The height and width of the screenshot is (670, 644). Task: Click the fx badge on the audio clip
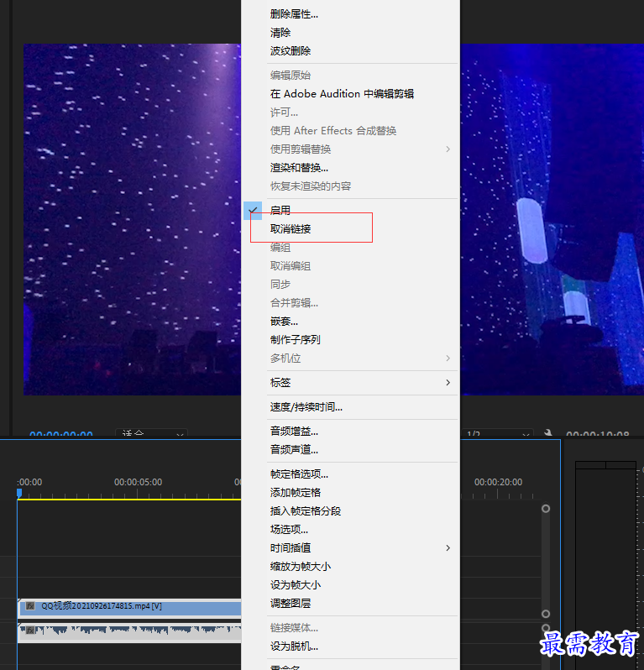pos(30,631)
